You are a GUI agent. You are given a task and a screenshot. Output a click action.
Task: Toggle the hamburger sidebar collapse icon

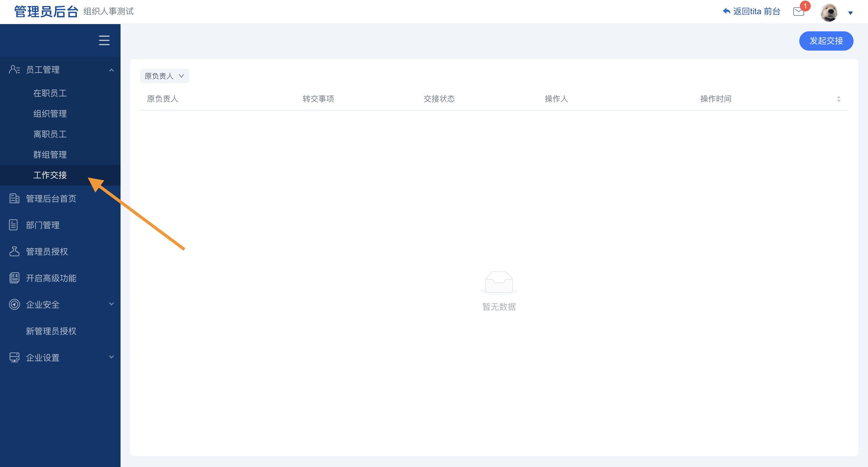click(x=104, y=40)
